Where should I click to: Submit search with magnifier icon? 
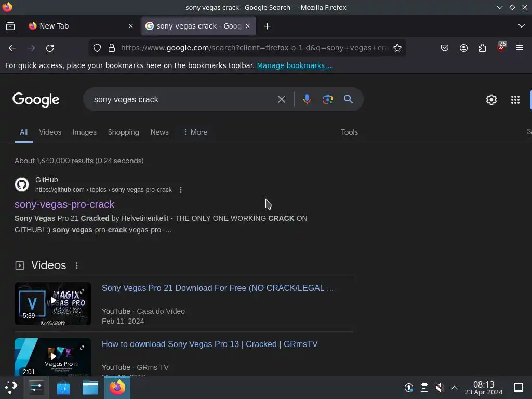click(348, 99)
